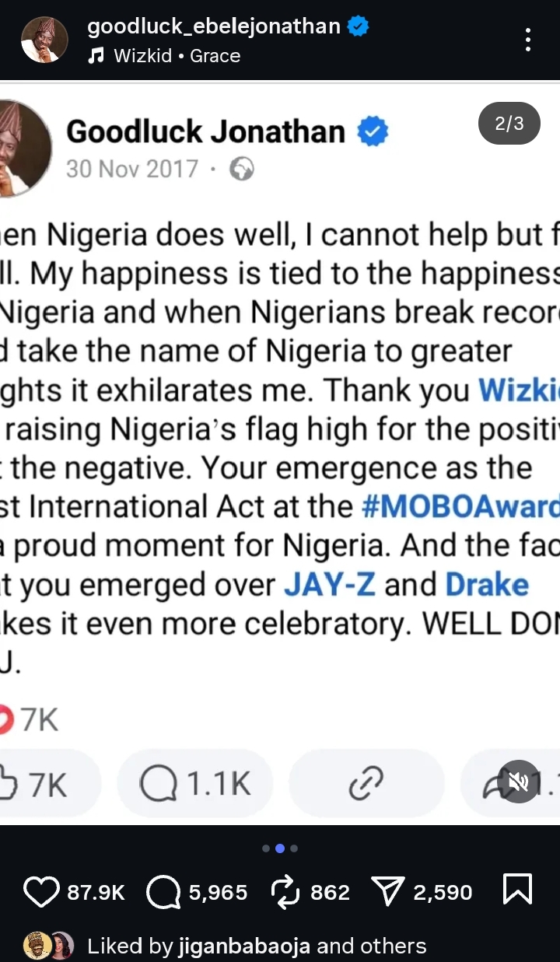
Task: Tap the Drake tagged link
Action: pyautogui.click(x=487, y=586)
